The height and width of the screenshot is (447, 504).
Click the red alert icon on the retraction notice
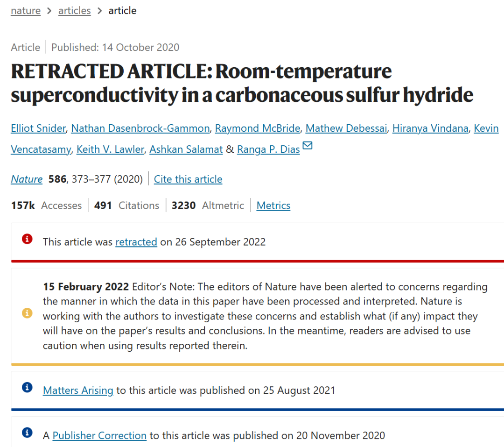coord(27,239)
